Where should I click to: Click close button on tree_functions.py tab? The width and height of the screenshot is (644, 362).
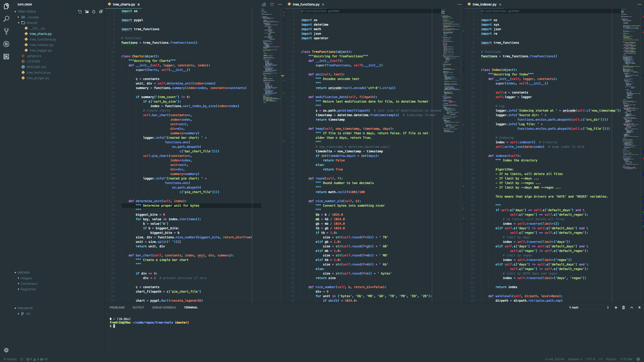point(323,5)
